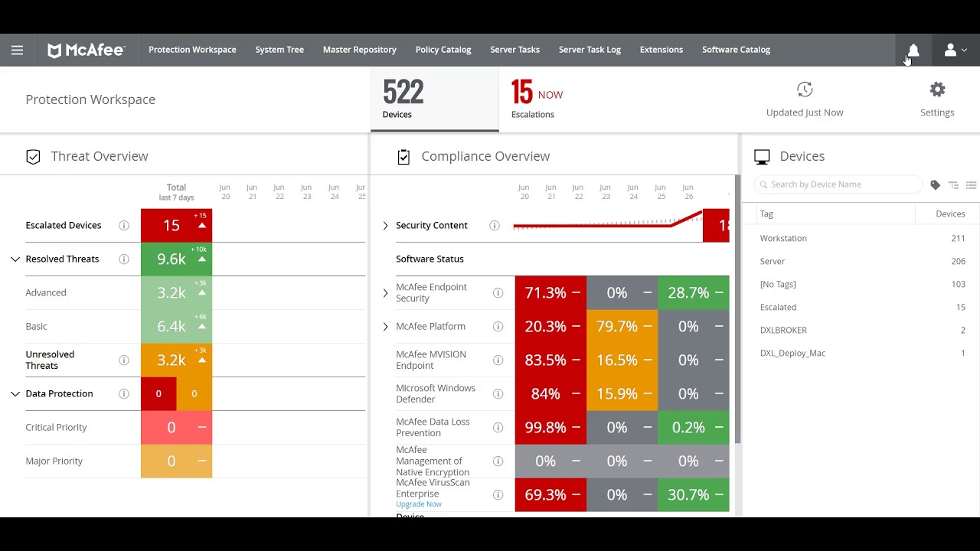Click Upgrade Now link for VirusScan
980x551 pixels.
(x=419, y=504)
